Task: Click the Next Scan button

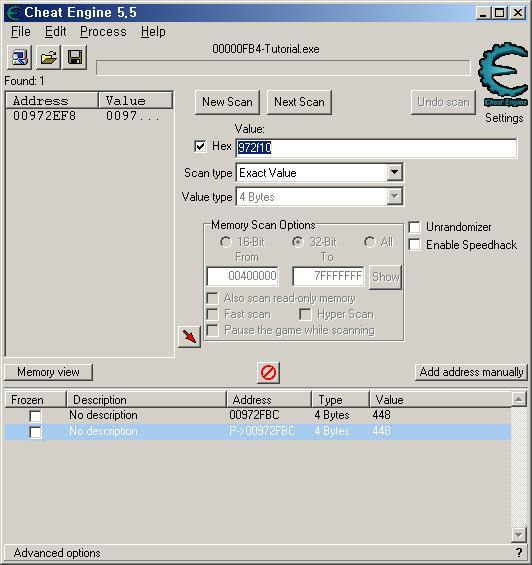Action: pyautogui.click(x=299, y=102)
